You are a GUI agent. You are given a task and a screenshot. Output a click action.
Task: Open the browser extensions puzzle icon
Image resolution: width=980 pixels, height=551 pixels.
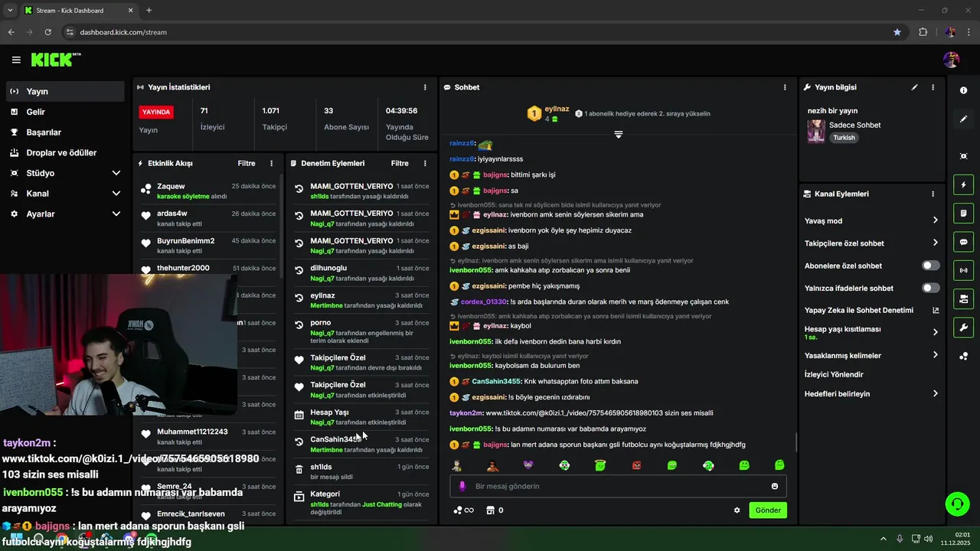[x=923, y=32]
